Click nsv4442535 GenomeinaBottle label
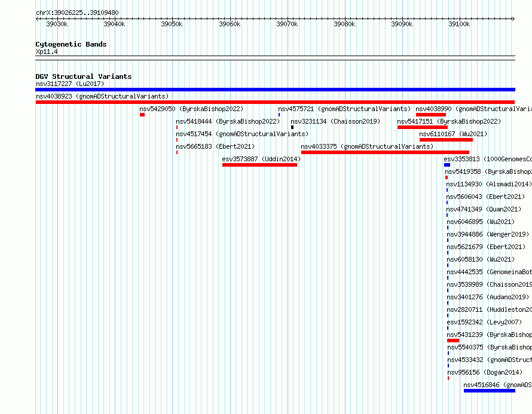Image resolution: width=532 pixels, height=414 pixels. point(489,272)
